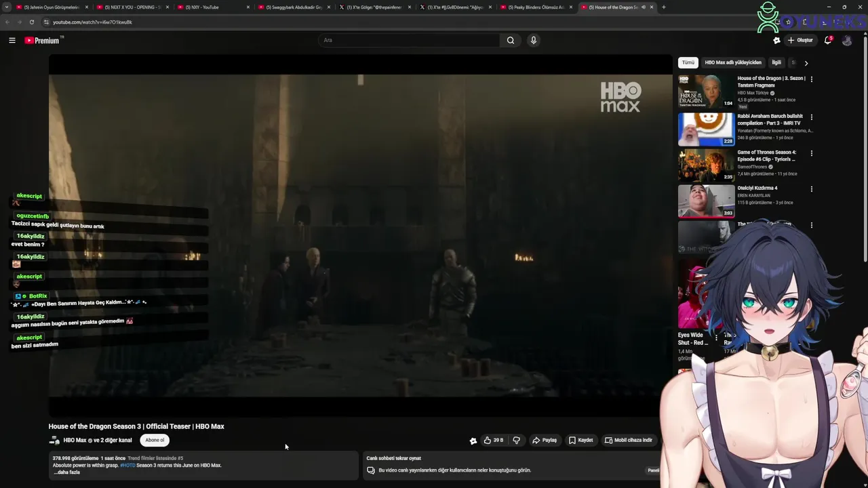The image size is (868, 488).
Task: Focus the Ara search field
Action: [x=410, y=40]
